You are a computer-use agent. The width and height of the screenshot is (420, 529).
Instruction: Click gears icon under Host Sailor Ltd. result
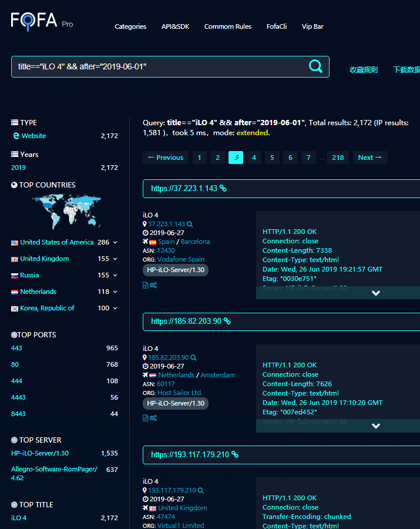[x=153, y=418]
